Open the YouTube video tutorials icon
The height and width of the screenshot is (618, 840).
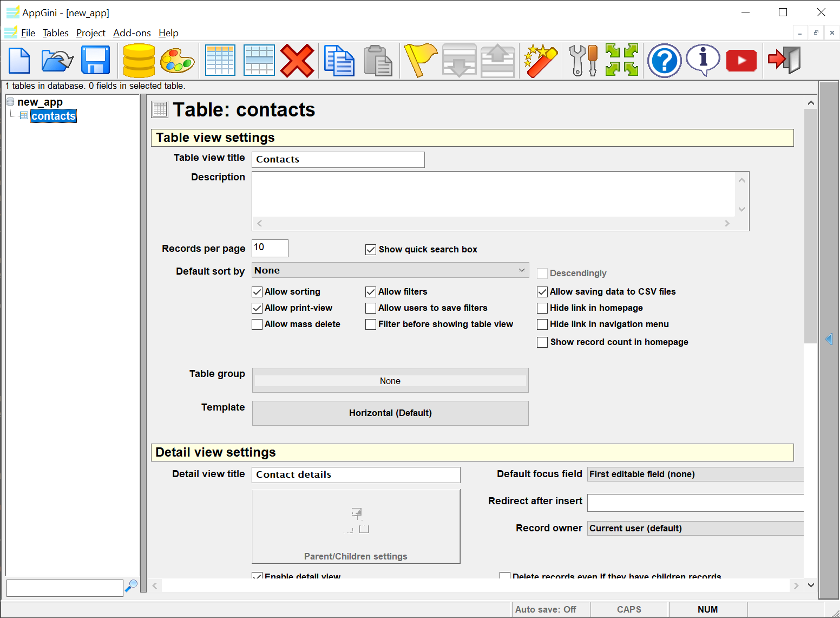(x=741, y=60)
